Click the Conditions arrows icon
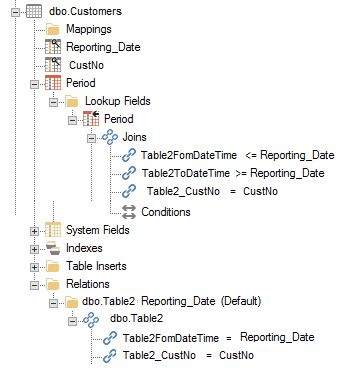This screenshot has width=362, height=386. (129, 212)
